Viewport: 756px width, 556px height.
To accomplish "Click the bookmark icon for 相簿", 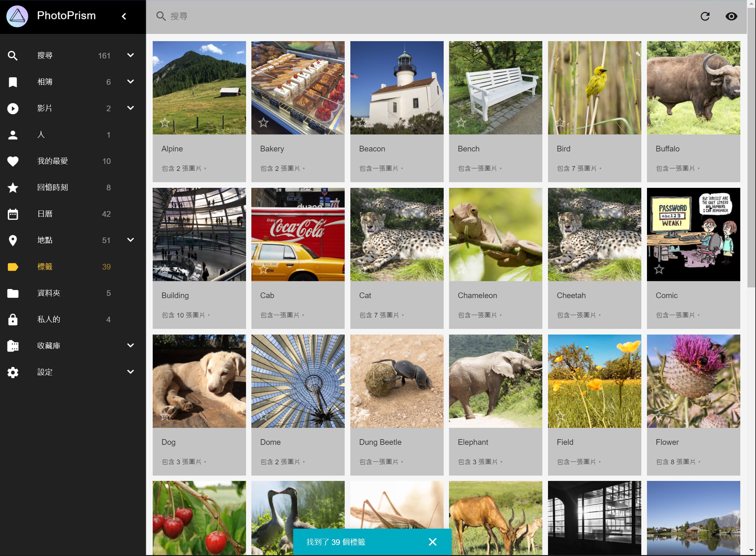I will pos(13,82).
